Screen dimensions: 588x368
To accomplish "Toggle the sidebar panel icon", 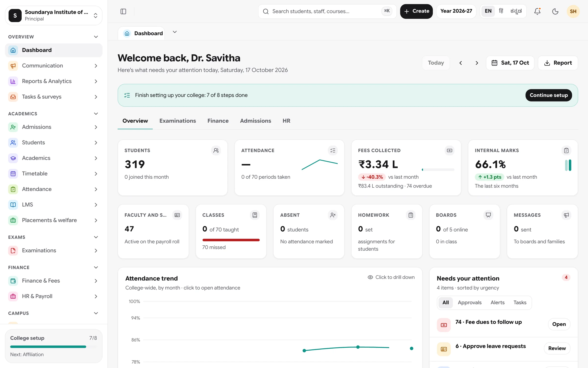I will [x=123, y=11].
